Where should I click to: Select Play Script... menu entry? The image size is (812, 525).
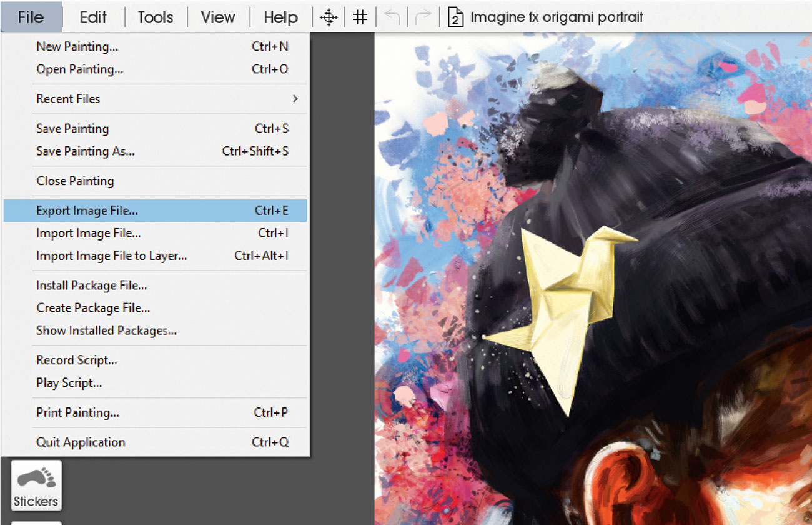pos(155,382)
